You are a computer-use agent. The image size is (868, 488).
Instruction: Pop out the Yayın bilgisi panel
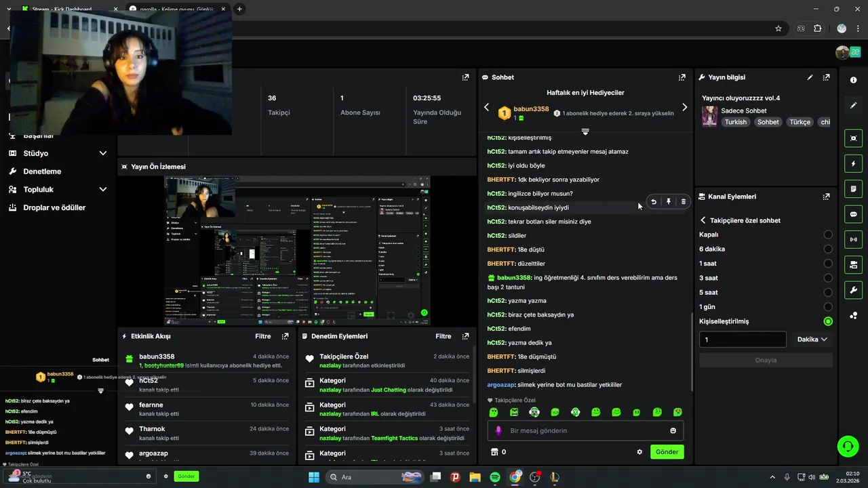click(x=826, y=77)
